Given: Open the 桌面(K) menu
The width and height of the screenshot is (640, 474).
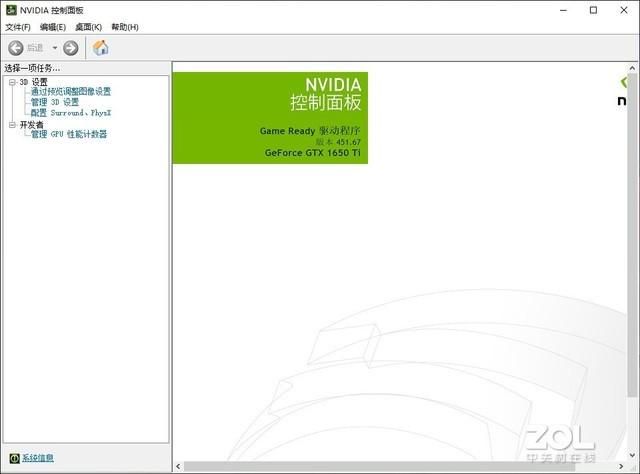Looking at the screenshot, I should (x=89, y=27).
